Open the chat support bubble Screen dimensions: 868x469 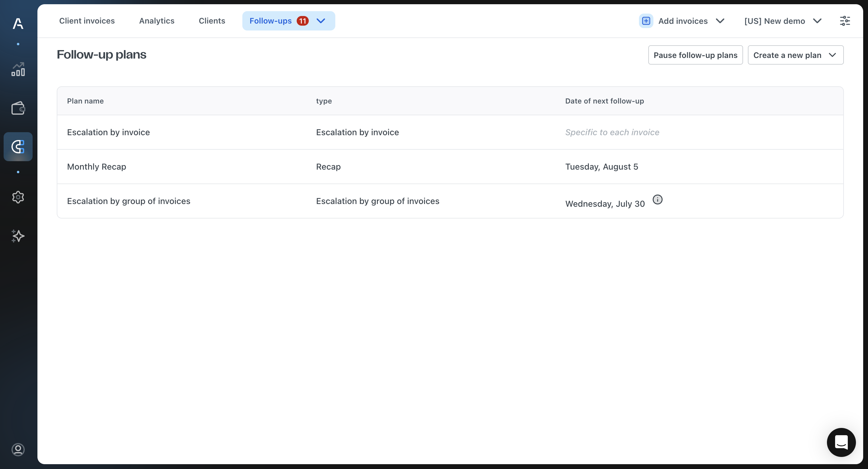[x=841, y=442]
